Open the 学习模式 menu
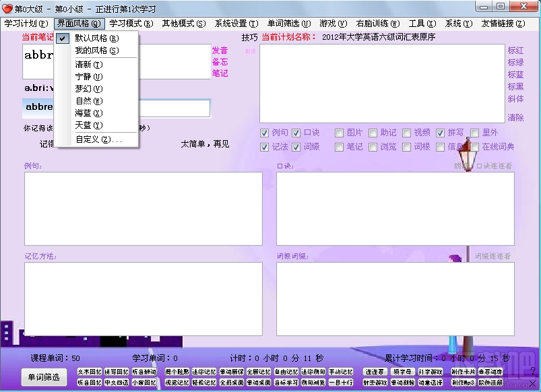This screenshot has height=392, width=541. (131, 24)
